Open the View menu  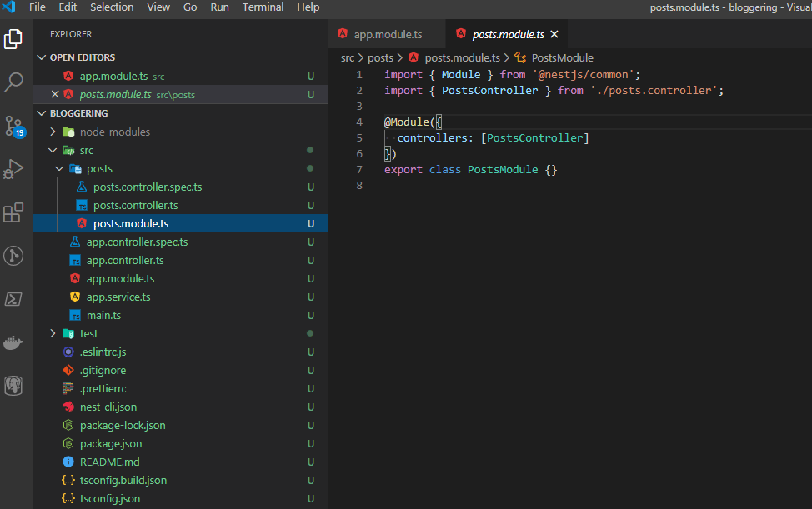click(x=158, y=7)
